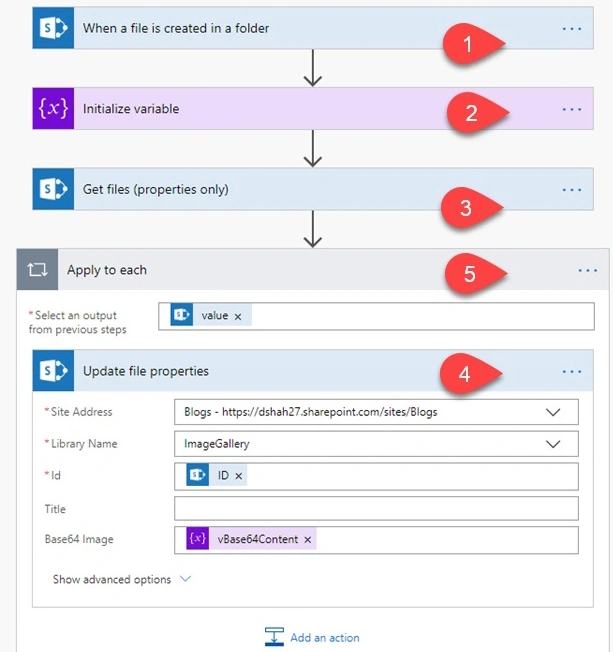Image resolution: width=613 pixels, height=652 pixels.
Task: Click the Initialize variable curly-brace icon
Action: (53, 109)
